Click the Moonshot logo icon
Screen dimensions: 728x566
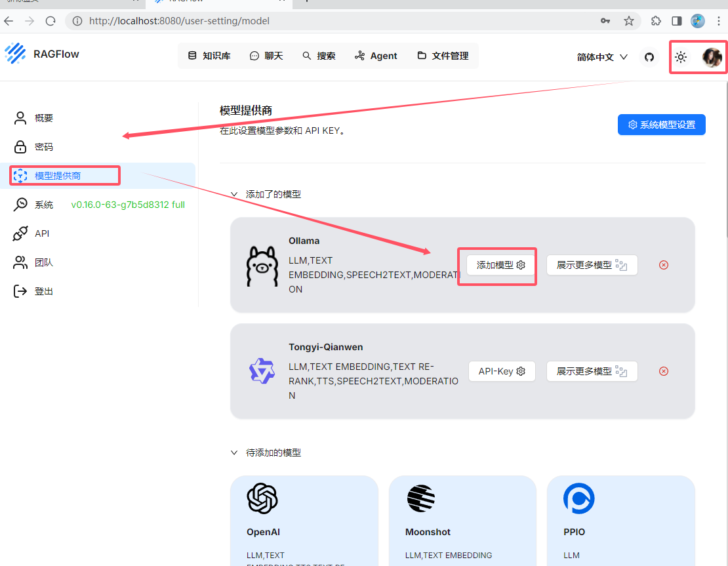[x=421, y=498]
